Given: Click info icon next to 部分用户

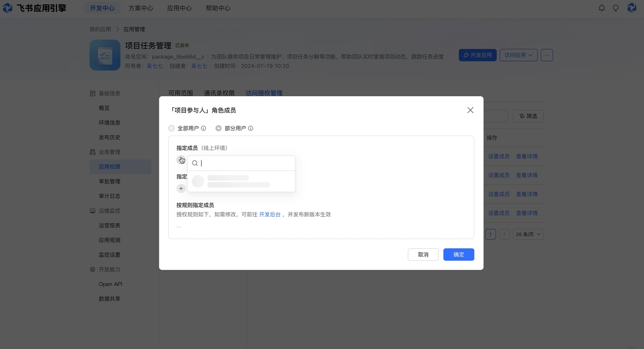Looking at the screenshot, I should [x=251, y=128].
